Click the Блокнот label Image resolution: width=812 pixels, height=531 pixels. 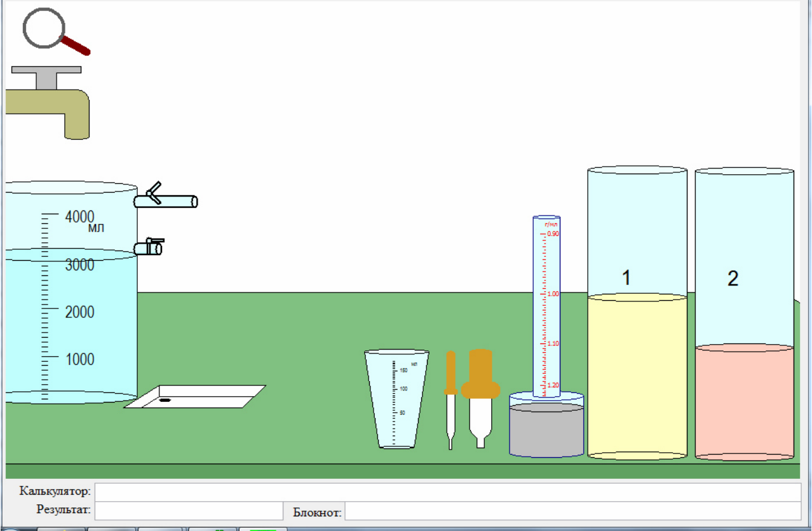(318, 512)
